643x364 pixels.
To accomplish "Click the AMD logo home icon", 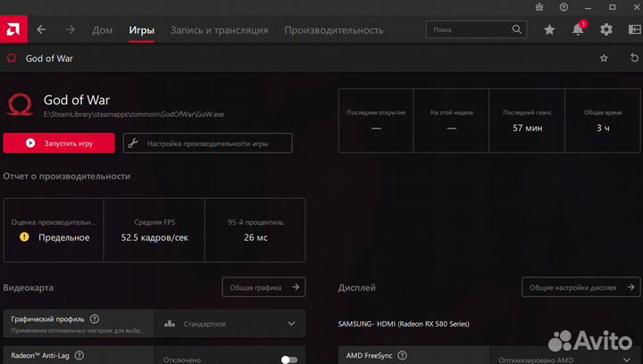I will (13, 29).
